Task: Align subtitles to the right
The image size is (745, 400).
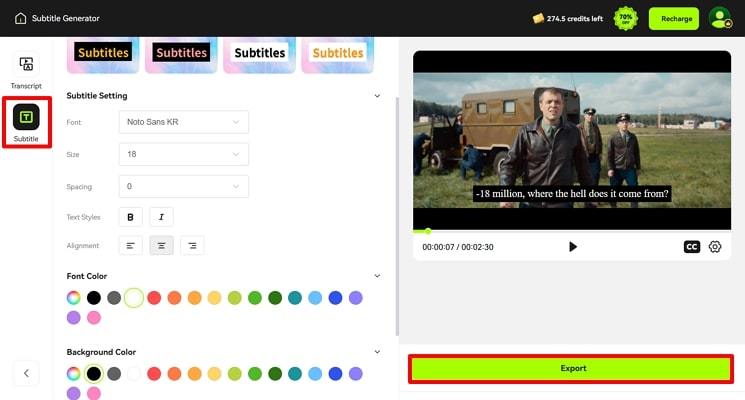Action: [x=192, y=246]
